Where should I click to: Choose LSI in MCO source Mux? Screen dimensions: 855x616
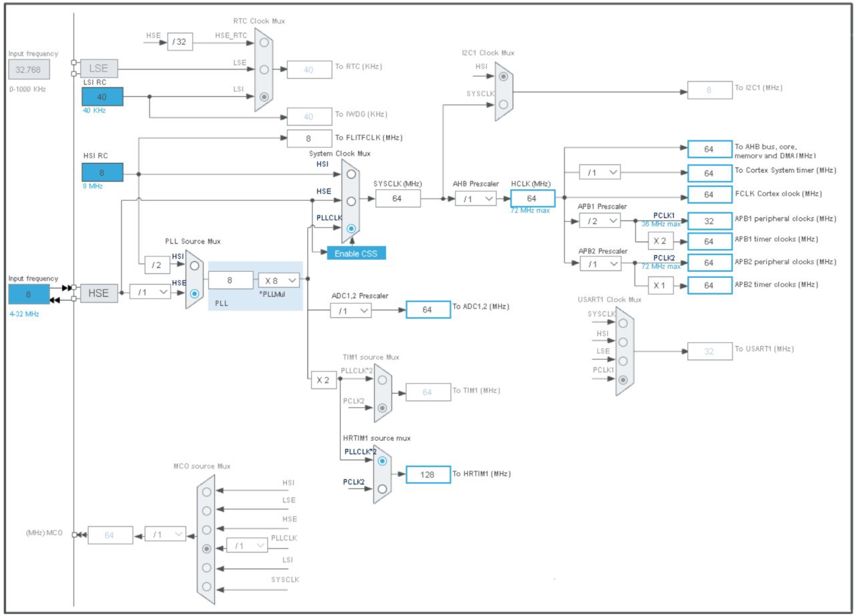coord(206,568)
